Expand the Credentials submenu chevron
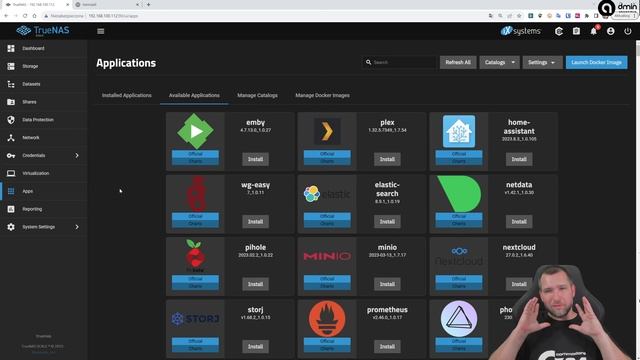 pyautogui.click(x=77, y=156)
